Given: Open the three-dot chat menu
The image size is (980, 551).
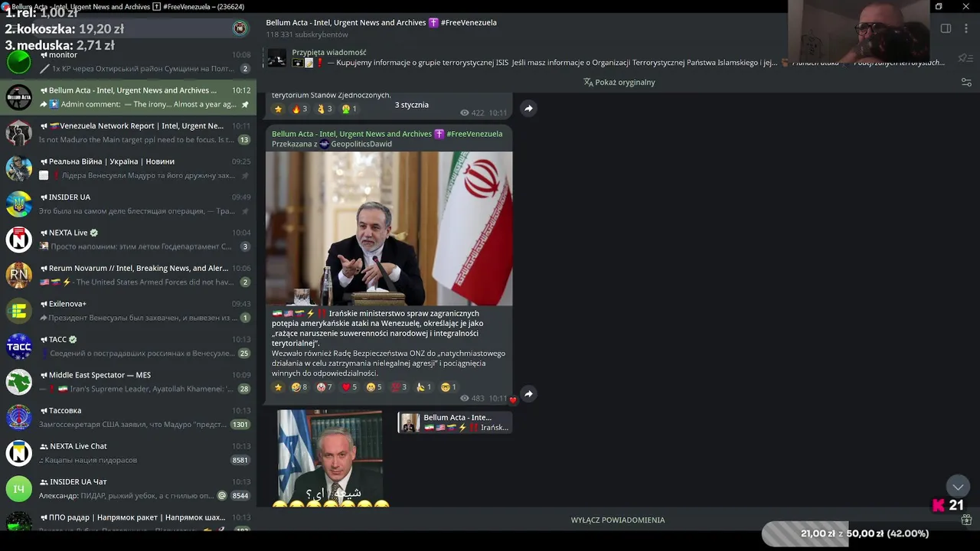Looking at the screenshot, I should click(x=966, y=28).
